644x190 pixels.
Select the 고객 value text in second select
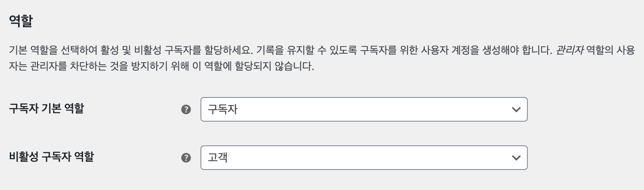[x=218, y=157]
